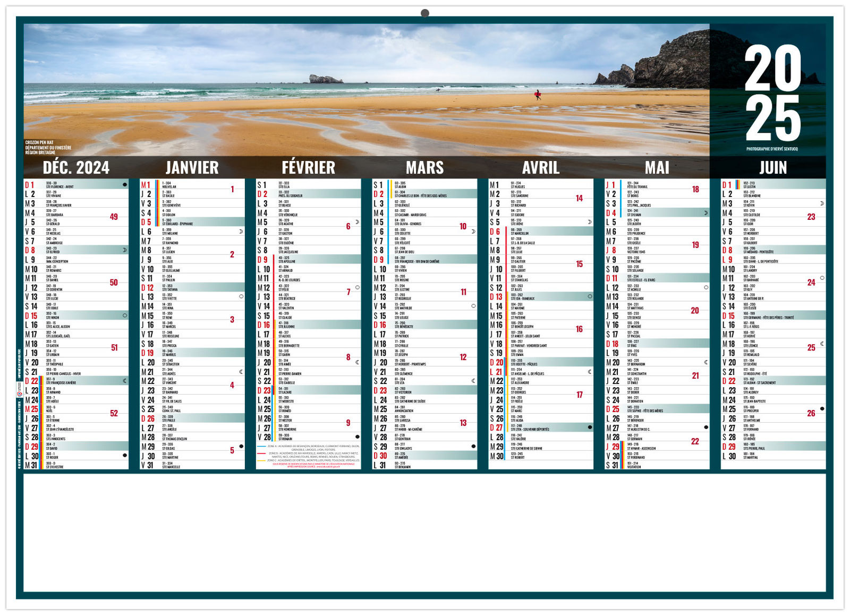Viewport: 850px width, 616px height.
Task: Click the M 1 Nouvel An day in January
Action: 192,184
